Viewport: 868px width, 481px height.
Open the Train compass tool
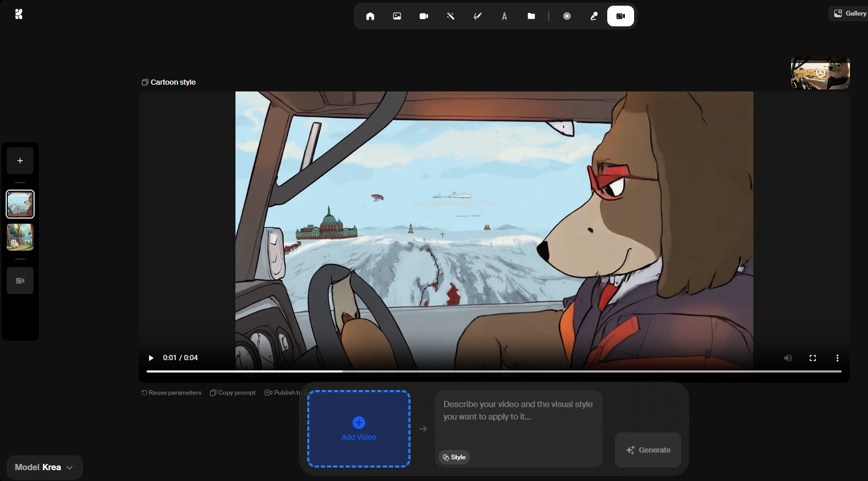point(504,16)
